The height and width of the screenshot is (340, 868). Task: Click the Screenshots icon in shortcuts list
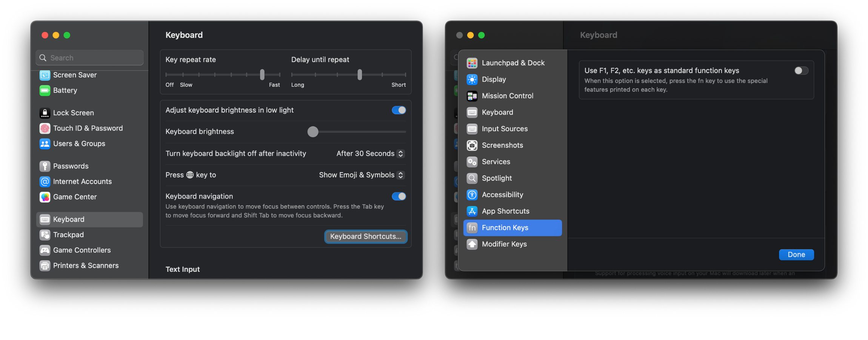point(472,145)
